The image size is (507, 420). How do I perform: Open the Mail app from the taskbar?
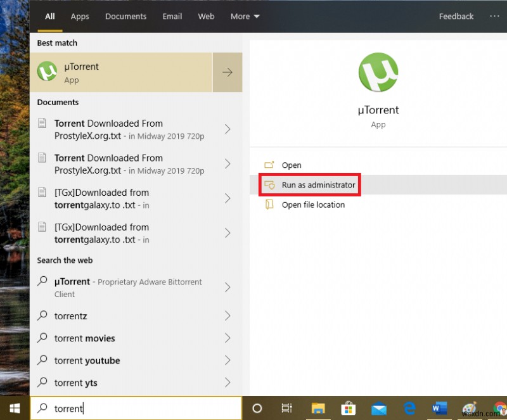378,409
